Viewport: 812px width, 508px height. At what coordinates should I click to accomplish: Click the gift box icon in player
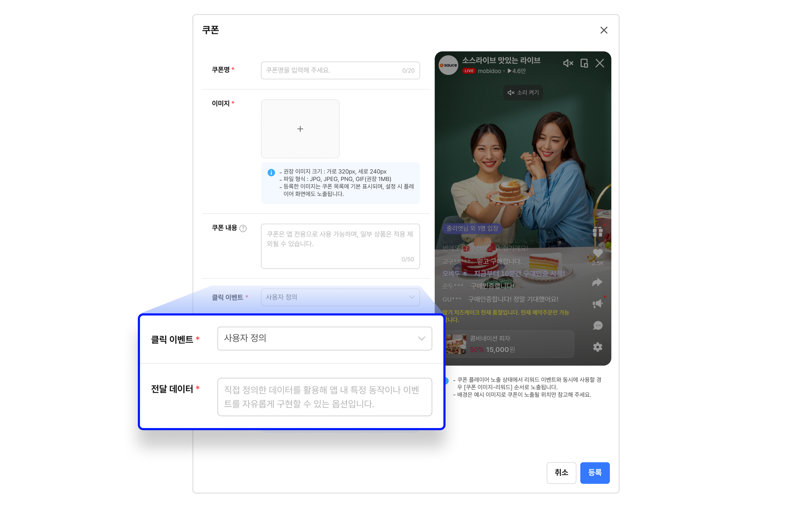tap(598, 232)
